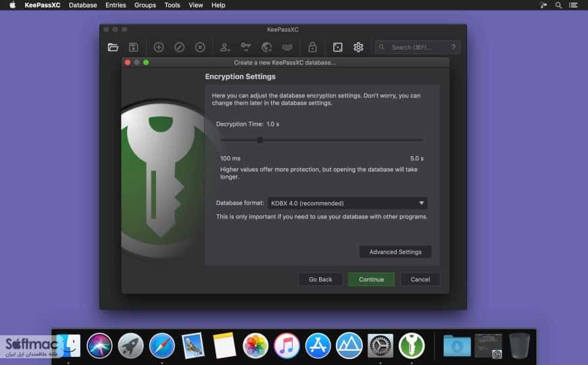Open Notification Center list icon
588x365 pixels.
click(x=573, y=5)
